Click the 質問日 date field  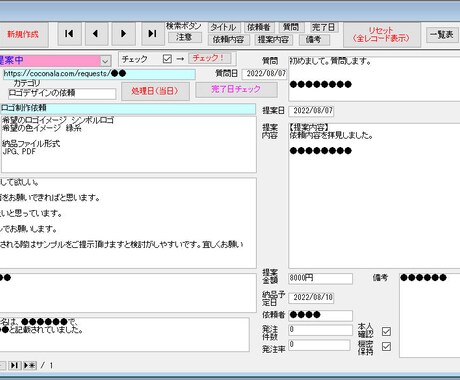point(265,74)
